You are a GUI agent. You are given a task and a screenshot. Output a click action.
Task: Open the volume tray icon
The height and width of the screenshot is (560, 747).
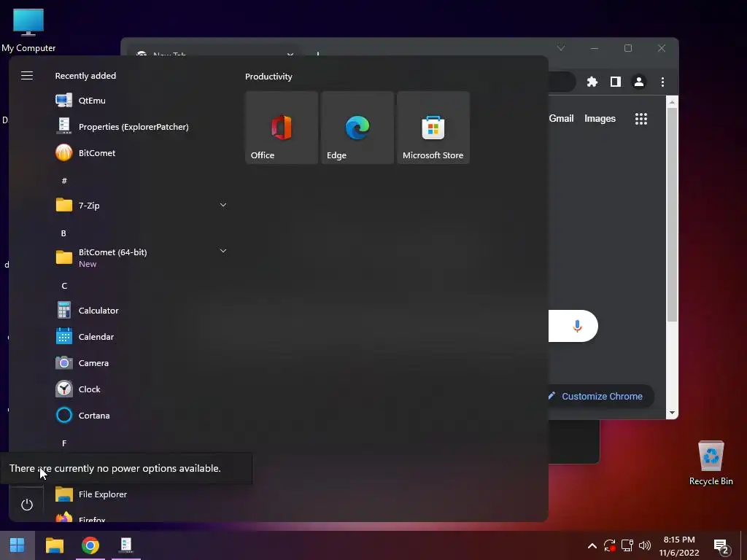coord(645,545)
